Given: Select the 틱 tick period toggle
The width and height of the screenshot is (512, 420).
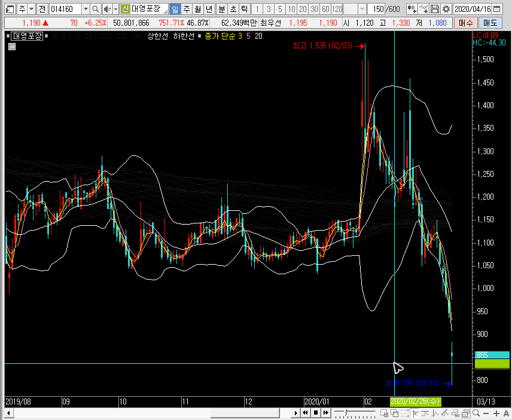Looking at the screenshot, I should coord(245,9).
